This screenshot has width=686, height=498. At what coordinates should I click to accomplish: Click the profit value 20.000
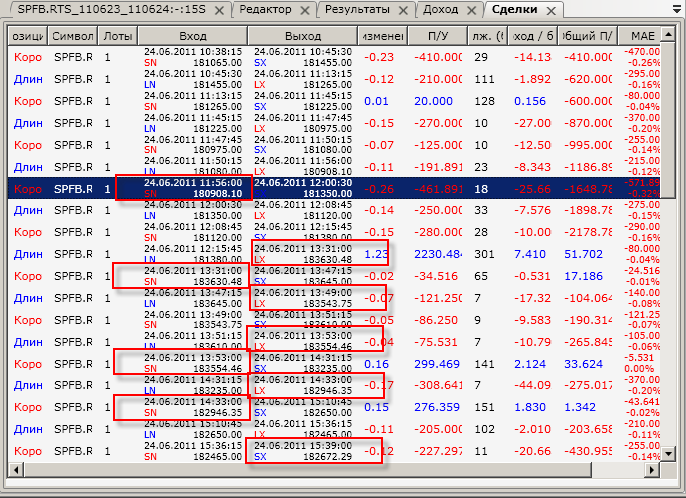433,101
